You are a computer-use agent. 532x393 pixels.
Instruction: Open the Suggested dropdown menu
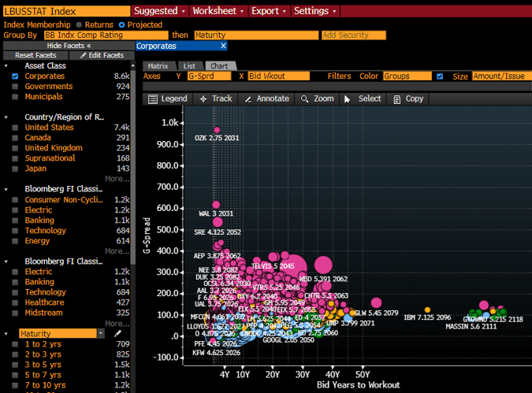click(x=159, y=11)
